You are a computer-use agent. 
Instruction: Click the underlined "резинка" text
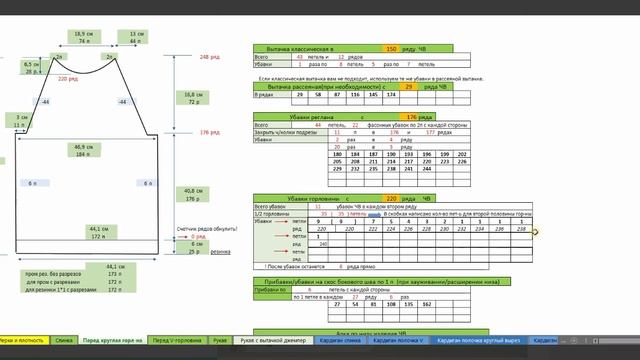[x=220, y=252]
